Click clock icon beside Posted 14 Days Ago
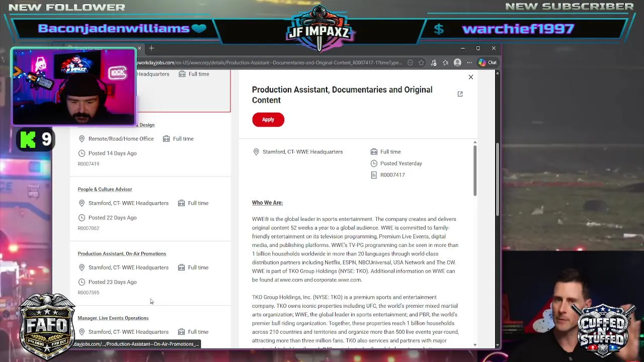 click(x=82, y=153)
